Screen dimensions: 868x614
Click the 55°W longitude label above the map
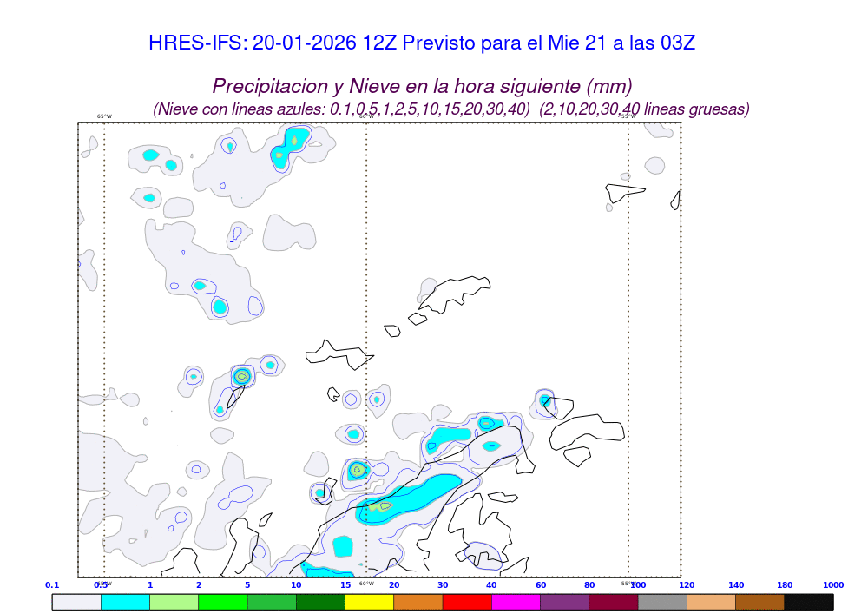(628, 116)
